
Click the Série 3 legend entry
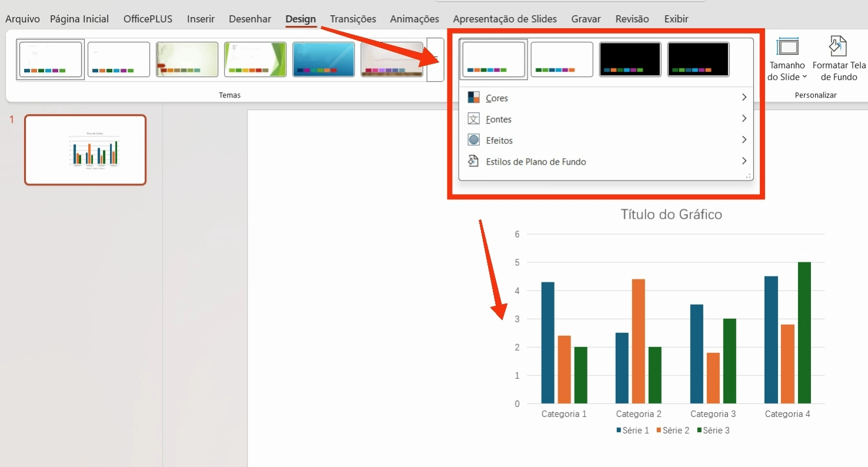tap(713, 431)
